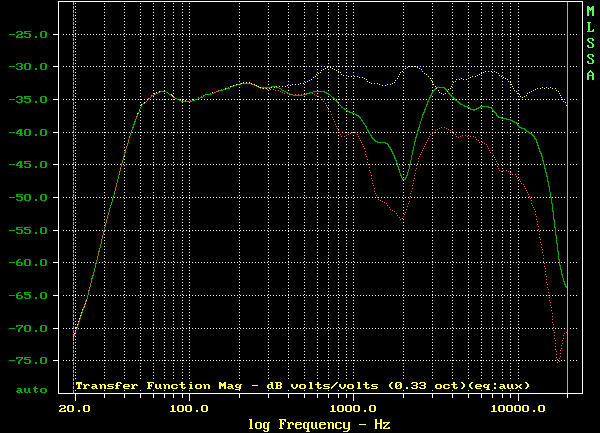The image size is (600, 433).
Task: Click the green curve's notch near 2 kHz
Action: (x=404, y=180)
